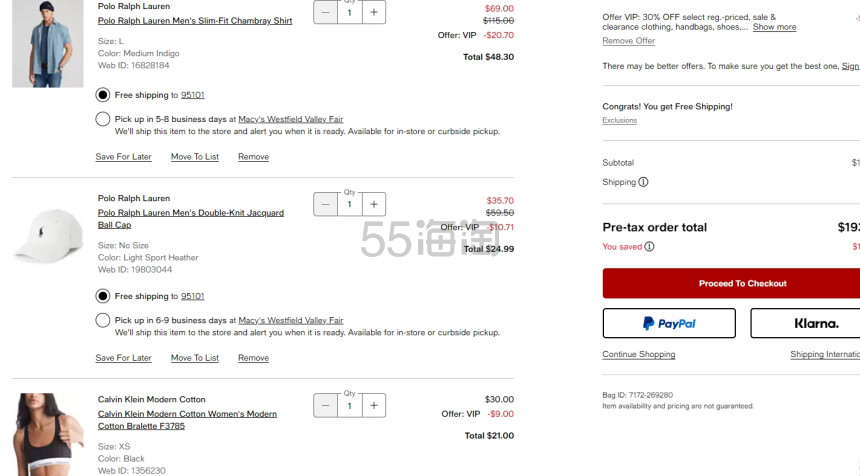Select store pickup in 6-9 business days
The width and height of the screenshot is (860, 476).
103,320
